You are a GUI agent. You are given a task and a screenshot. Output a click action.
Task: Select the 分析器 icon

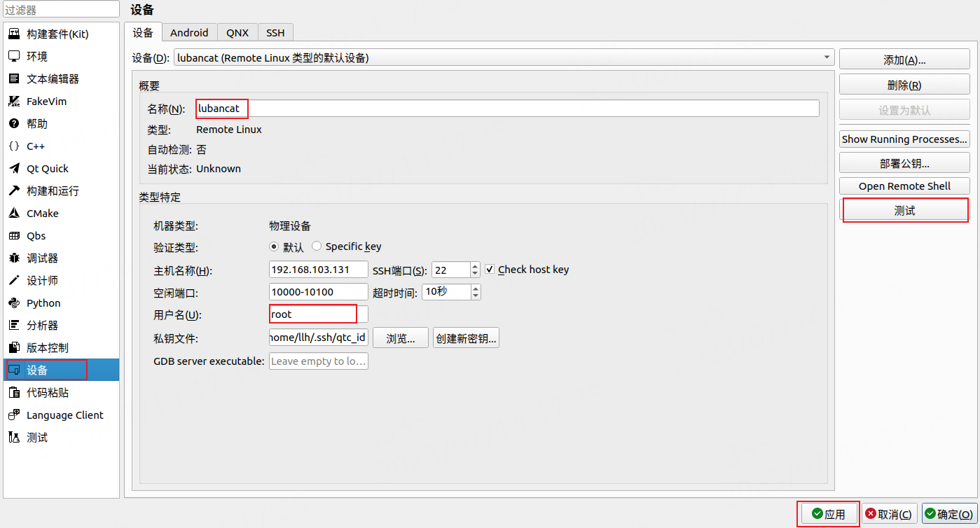pyautogui.click(x=13, y=326)
